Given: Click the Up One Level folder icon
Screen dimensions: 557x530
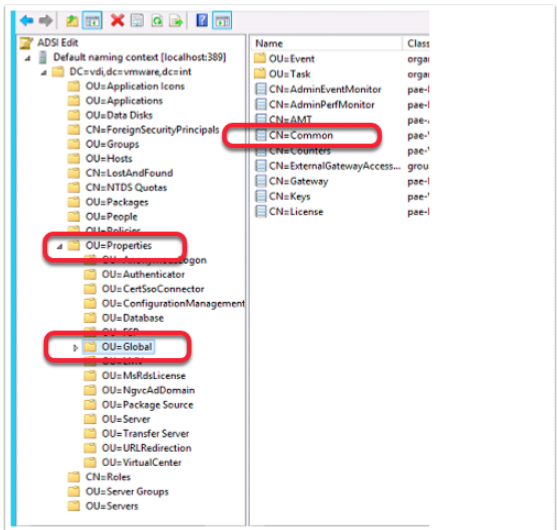Looking at the screenshot, I should tap(72, 21).
